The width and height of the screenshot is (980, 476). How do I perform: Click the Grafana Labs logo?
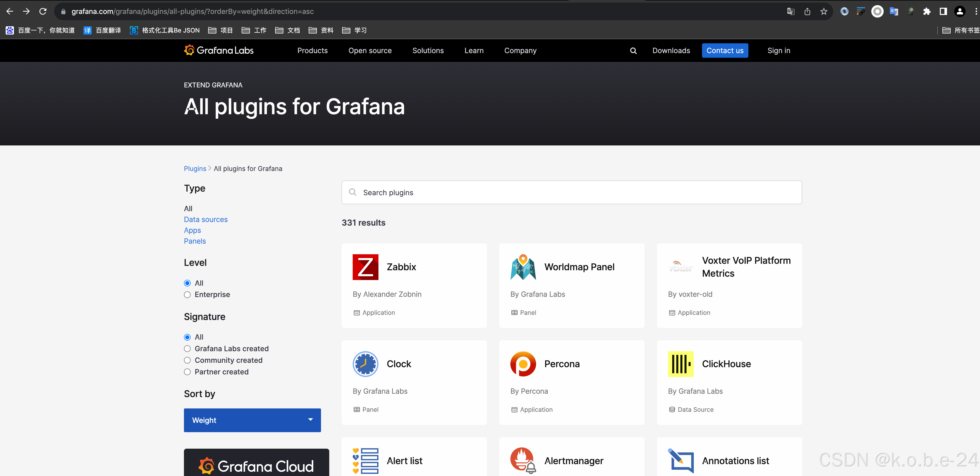pos(219,50)
